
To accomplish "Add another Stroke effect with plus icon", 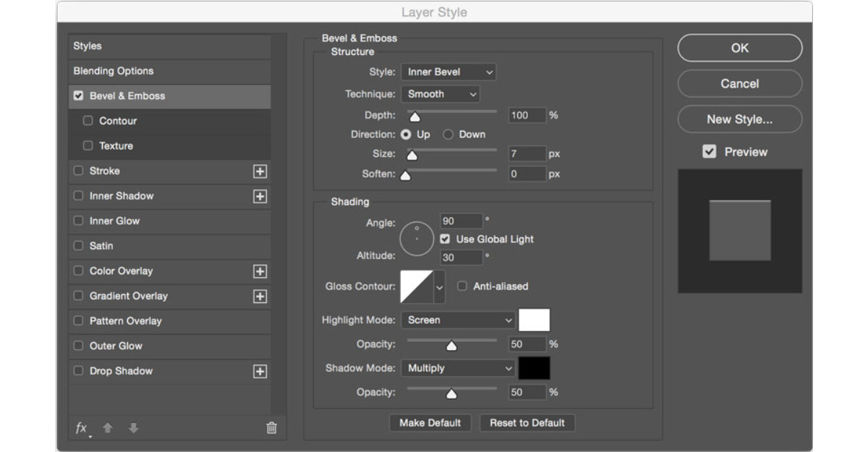I will (x=260, y=171).
